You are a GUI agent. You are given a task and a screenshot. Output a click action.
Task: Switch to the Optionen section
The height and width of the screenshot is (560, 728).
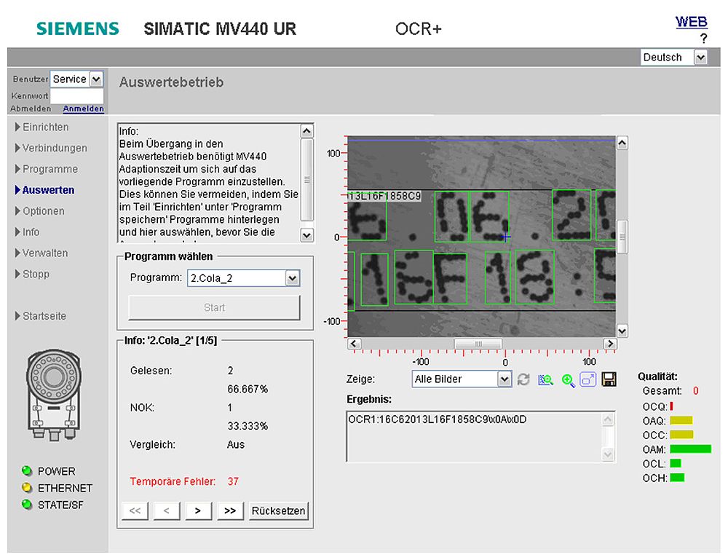44,211
